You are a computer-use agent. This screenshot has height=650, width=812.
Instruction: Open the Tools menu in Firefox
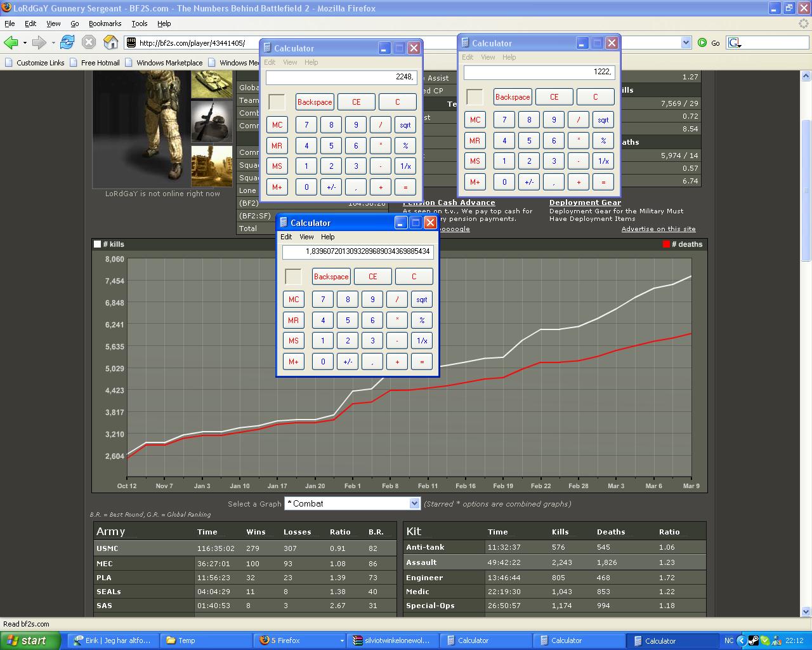point(140,23)
